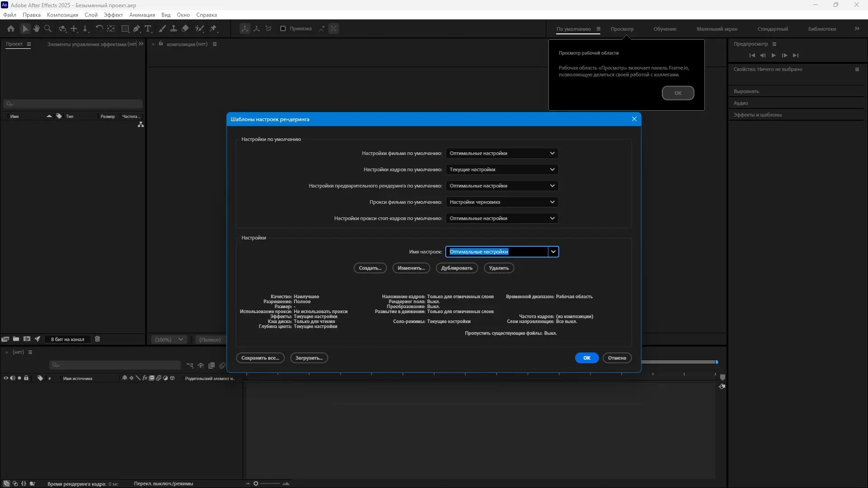Select the Zoom magnifier tool
868x488 pixels.
click(x=48, y=28)
